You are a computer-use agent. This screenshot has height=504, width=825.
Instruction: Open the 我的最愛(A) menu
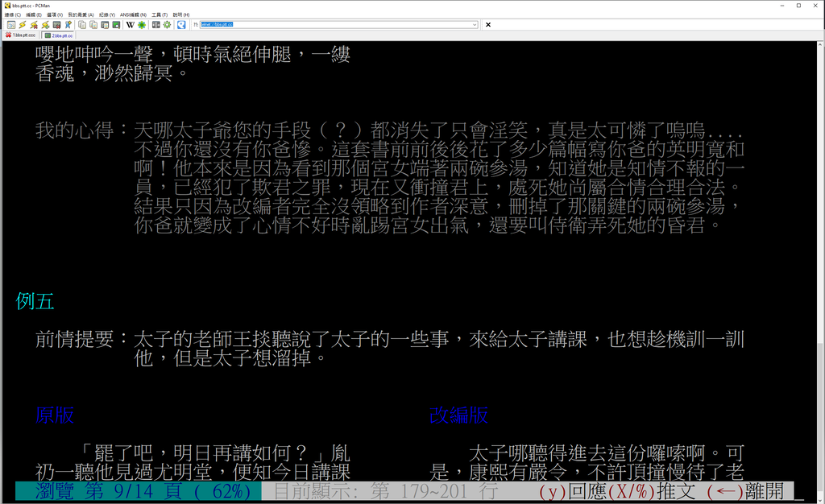[x=81, y=14]
